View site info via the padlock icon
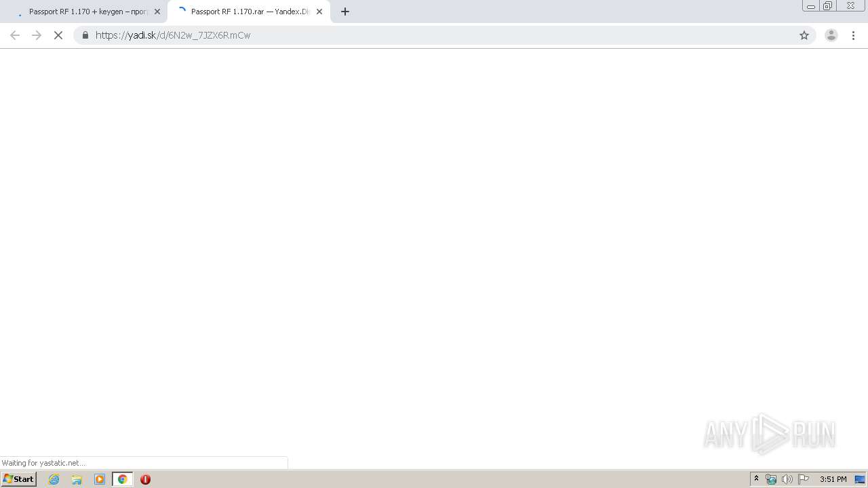 85,35
